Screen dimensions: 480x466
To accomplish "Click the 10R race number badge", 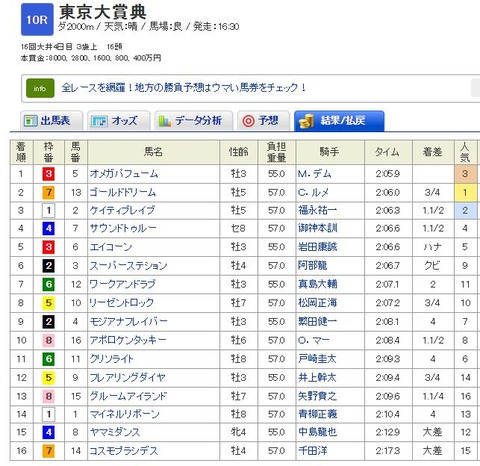I will [x=37, y=19].
